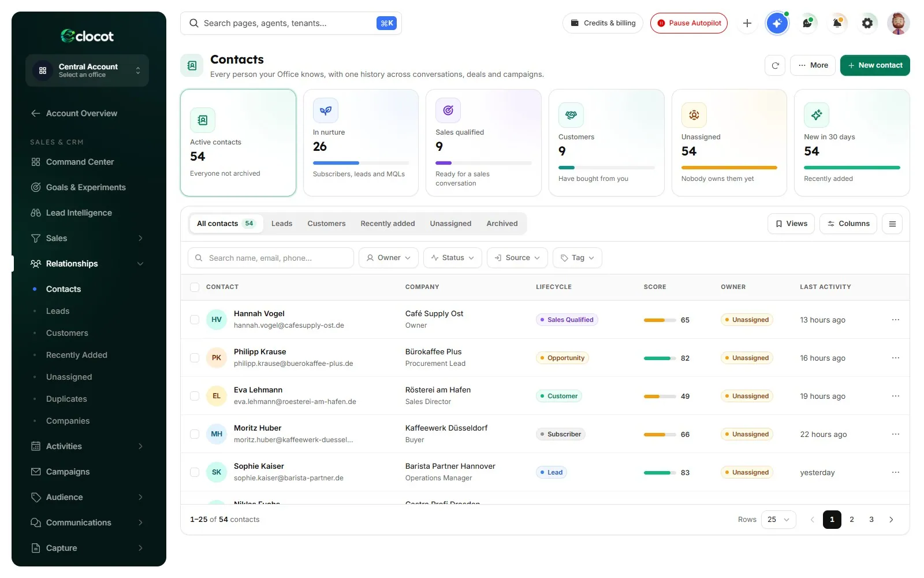Viewport: 924px width, 578px height.
Task: Switch to the Archived tab
Action: (502, 224)
